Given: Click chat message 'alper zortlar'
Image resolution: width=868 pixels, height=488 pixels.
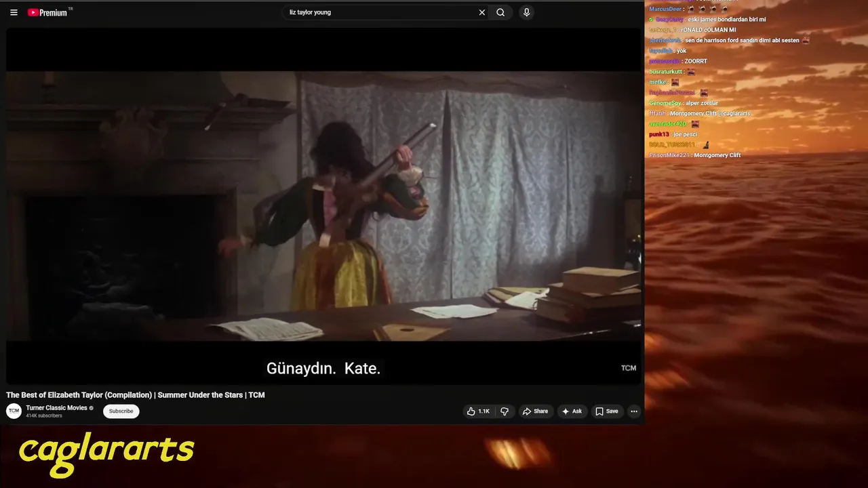Looking at the screenshot, I should pos(702,103).
